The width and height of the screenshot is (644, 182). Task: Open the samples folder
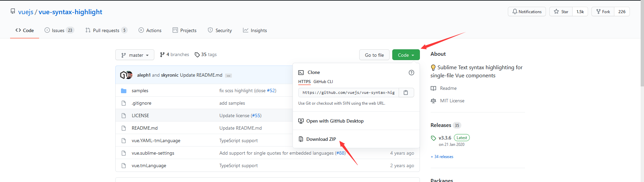point(140,90)
